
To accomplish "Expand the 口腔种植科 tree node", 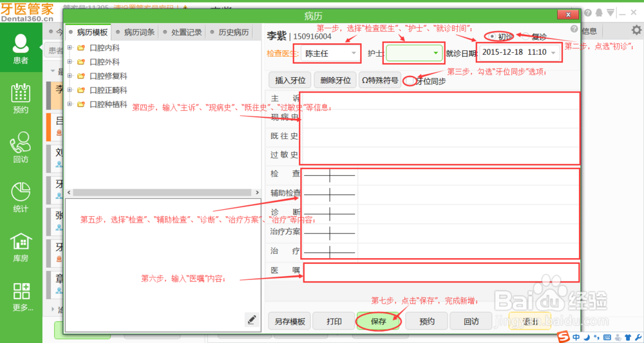I will pos(70,104).
